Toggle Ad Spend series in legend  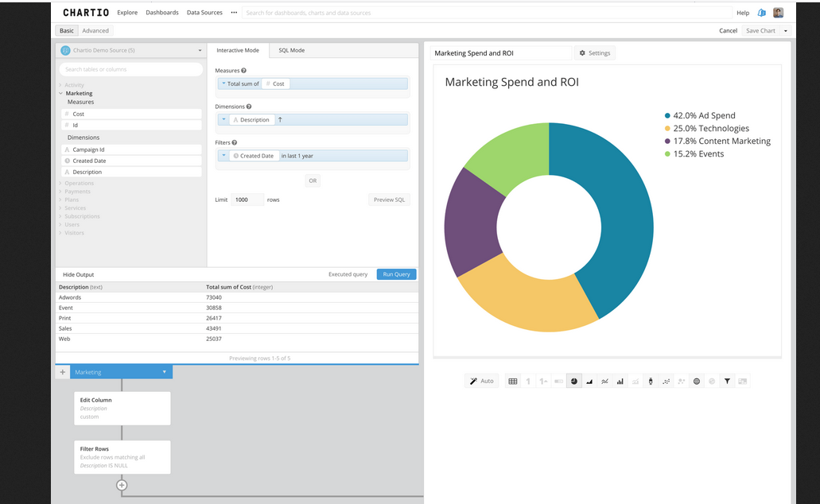click(x=703, y=115)
